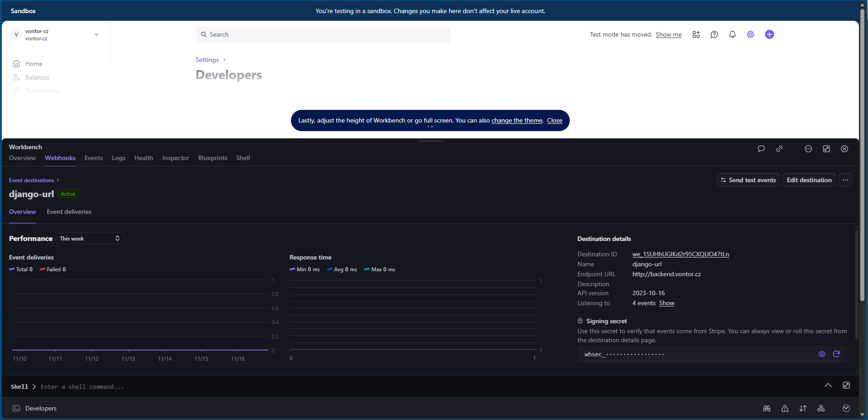The height and width of the screenshot is (420, 868).
Task: Click the feedback speech bubble icon in Workbench
Action: 761,149
